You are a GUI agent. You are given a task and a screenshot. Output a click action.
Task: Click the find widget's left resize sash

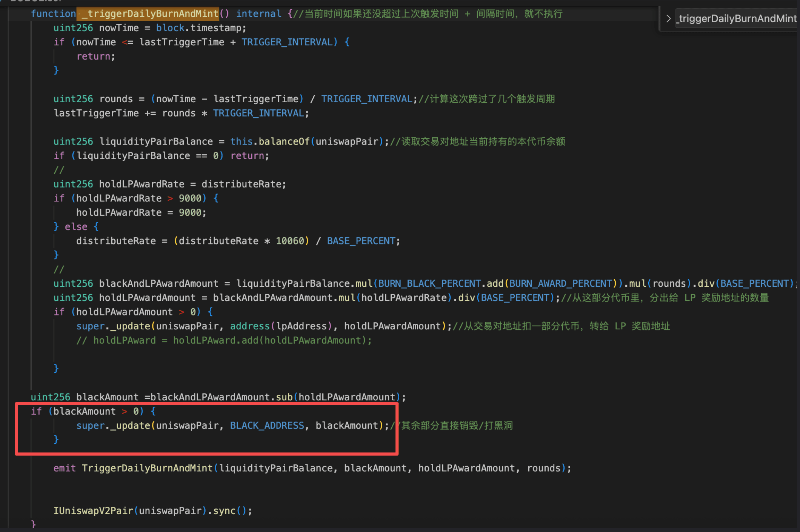[659, 18]
